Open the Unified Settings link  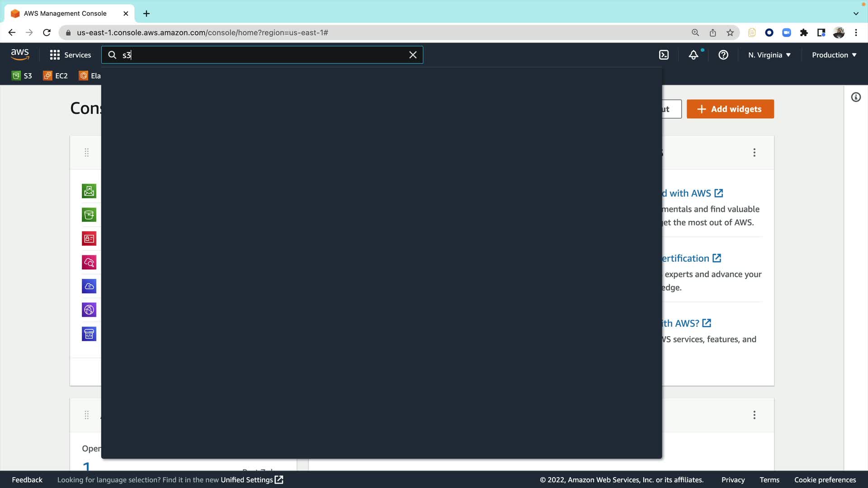[251, 479]
